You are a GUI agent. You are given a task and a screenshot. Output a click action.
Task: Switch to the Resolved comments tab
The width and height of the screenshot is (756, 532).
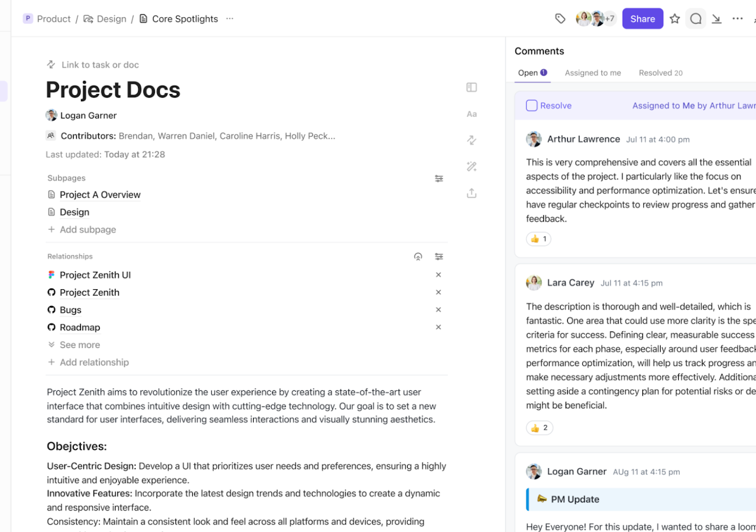(x=660, y=73)
